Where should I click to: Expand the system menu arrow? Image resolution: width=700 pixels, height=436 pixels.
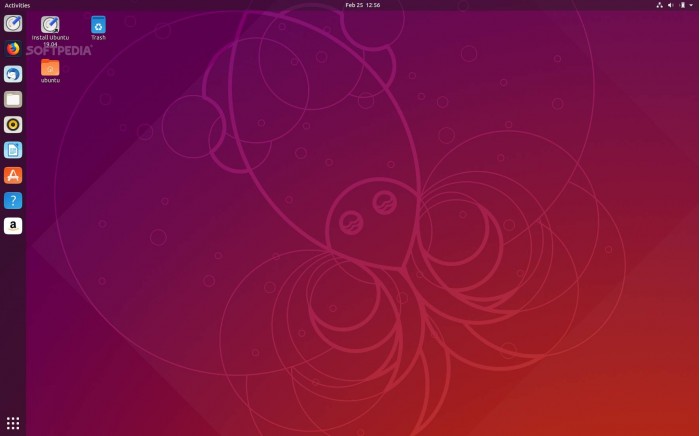point(691,5)
